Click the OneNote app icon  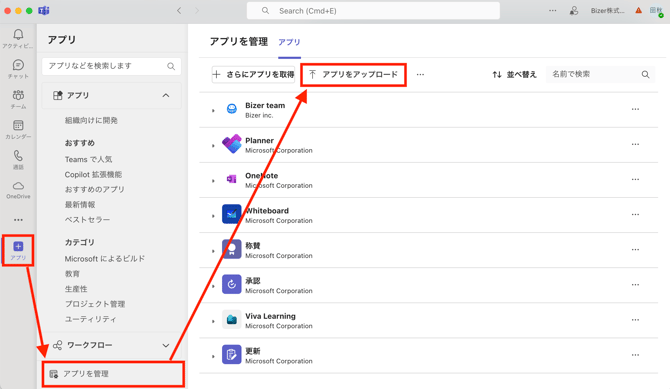[232, 179]
